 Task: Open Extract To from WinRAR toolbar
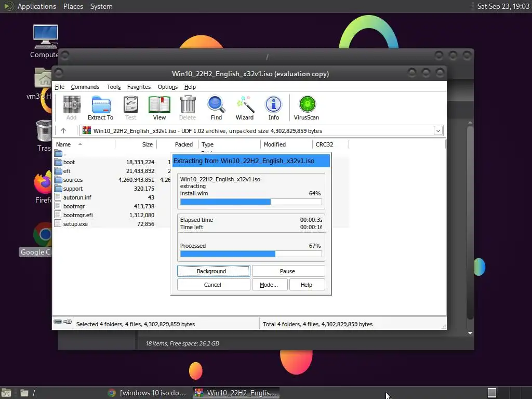(x=100, y=108)
